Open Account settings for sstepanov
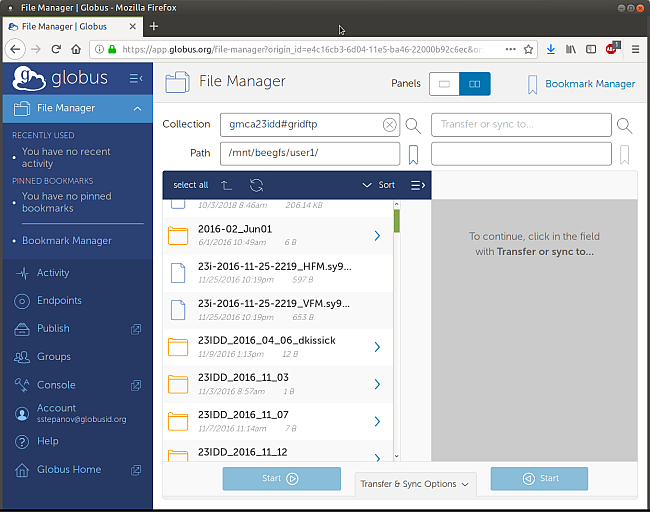This screenshot has height=512, width=650. (70, 413)
